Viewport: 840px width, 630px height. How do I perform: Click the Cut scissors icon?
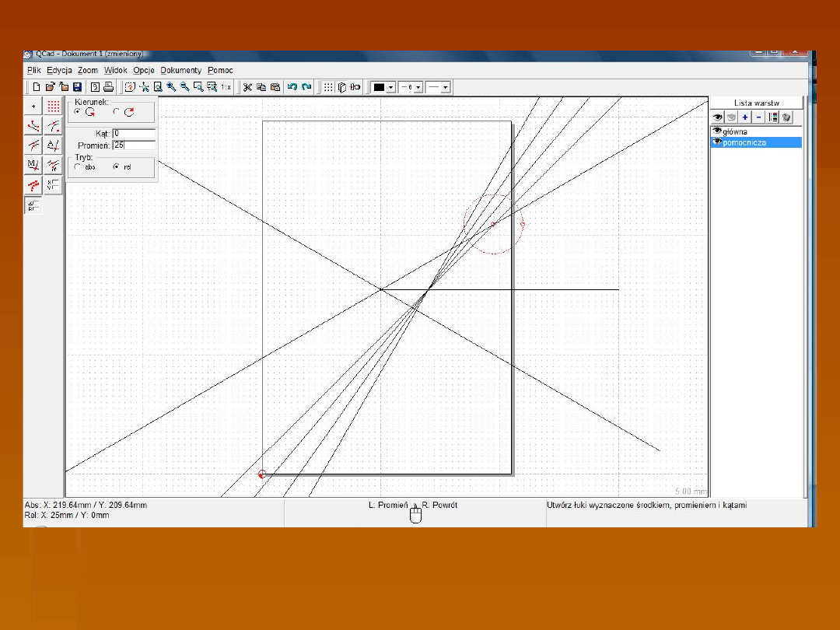pos(247,87)
